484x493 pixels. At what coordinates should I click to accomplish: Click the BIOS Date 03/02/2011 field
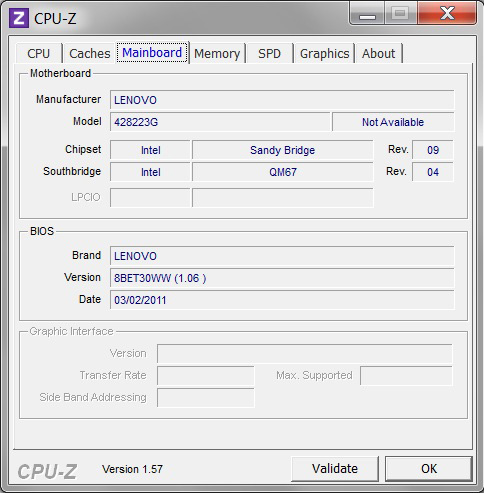tap(282, 300)
